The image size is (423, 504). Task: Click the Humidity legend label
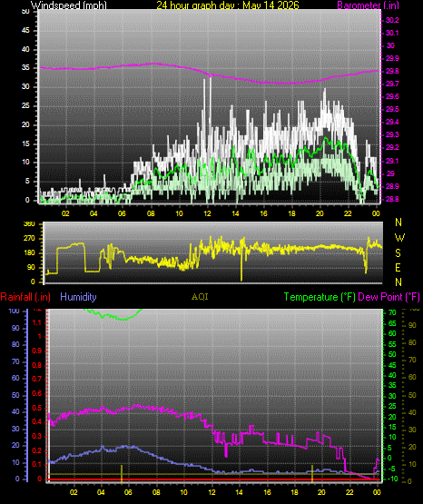(x=78, y=297)
